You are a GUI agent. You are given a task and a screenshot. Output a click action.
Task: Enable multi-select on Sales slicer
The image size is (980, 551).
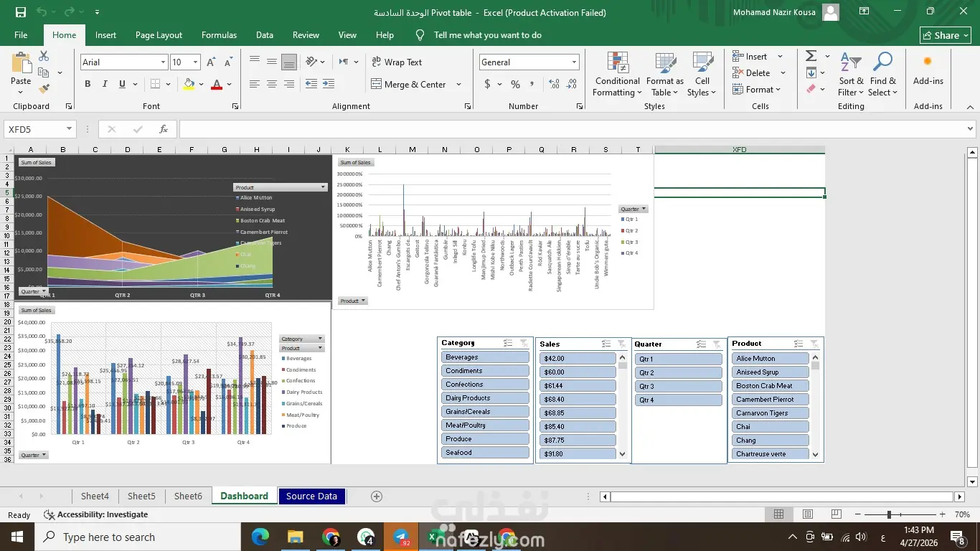(x=606, y=344)
